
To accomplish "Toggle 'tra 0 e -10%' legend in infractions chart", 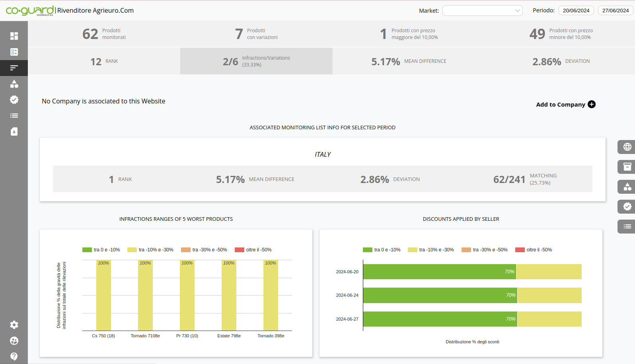I will [101, 250].
